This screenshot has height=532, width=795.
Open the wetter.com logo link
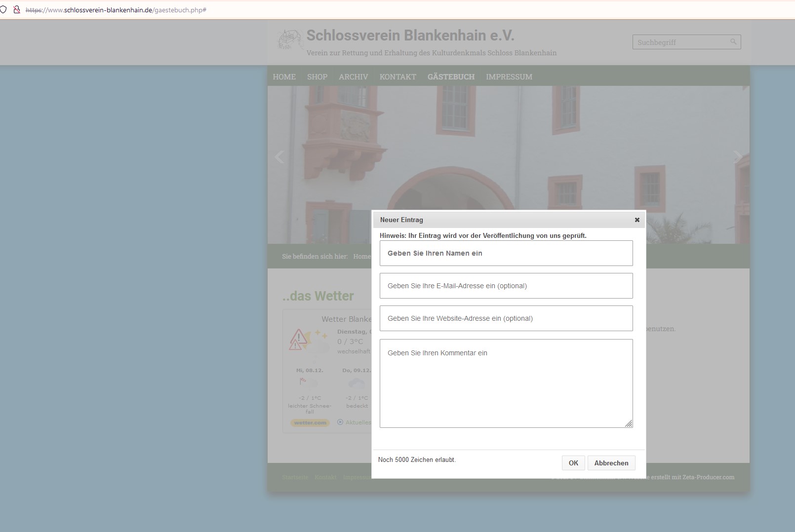[310, 423]
